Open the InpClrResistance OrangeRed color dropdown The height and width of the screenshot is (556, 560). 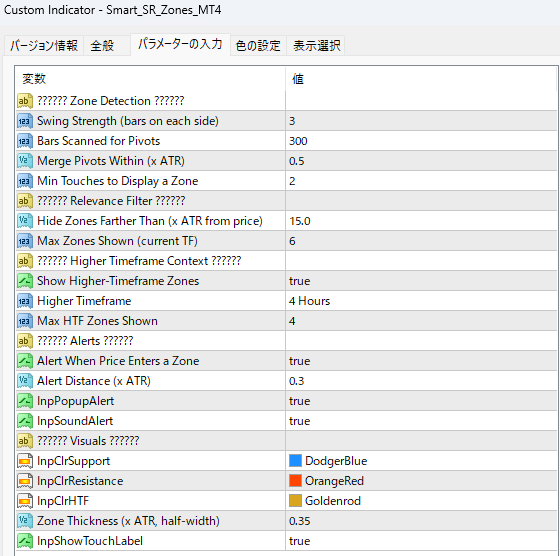[421, 481]
